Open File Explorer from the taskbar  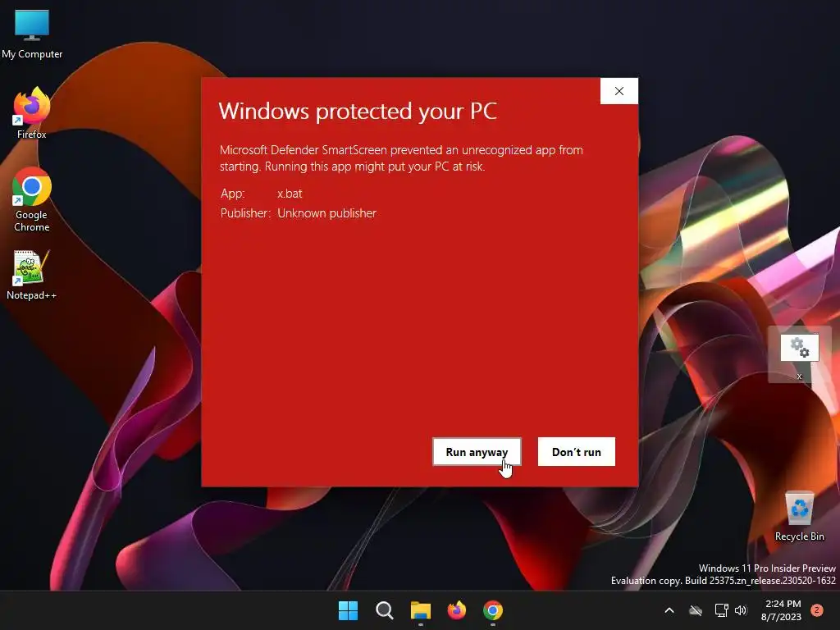point(421,610)
